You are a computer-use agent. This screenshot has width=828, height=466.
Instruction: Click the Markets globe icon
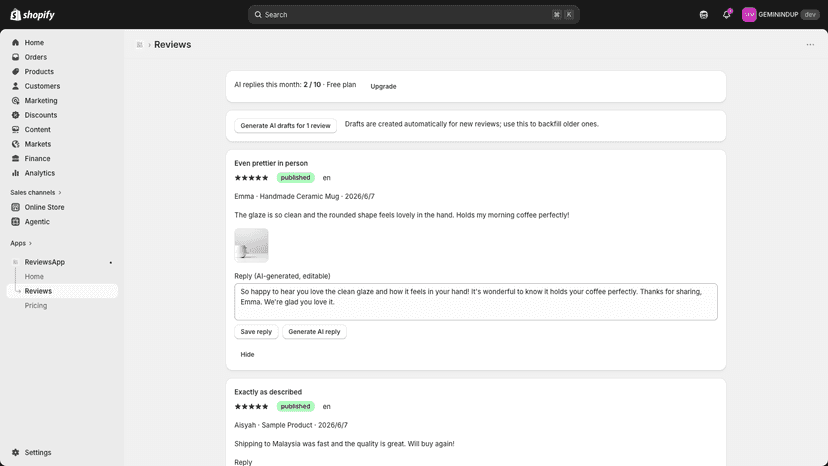point(15,144)
